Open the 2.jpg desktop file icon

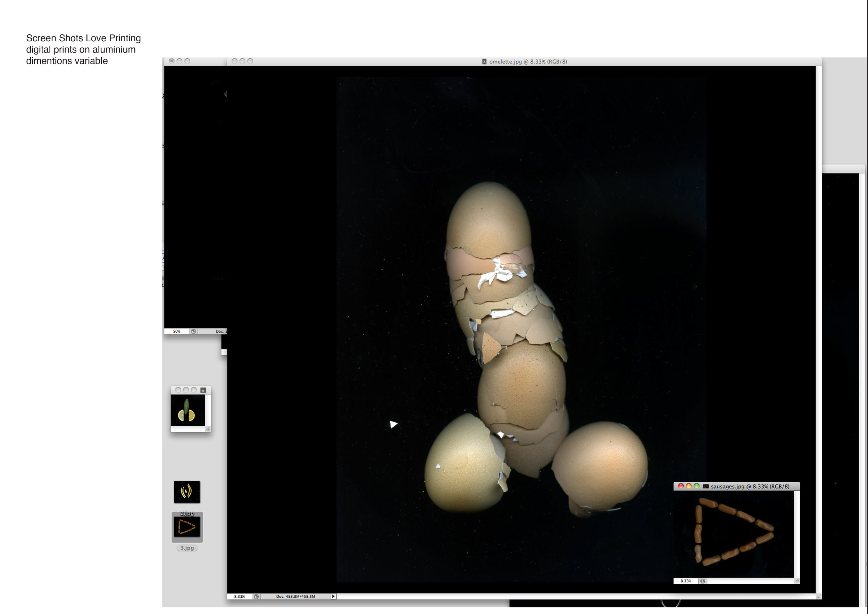187,492
